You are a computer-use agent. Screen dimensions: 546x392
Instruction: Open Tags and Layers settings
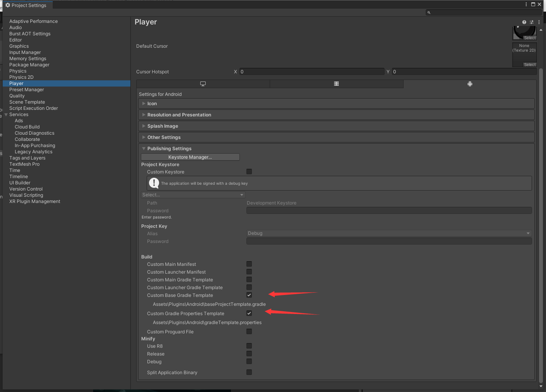click(27, 158)
